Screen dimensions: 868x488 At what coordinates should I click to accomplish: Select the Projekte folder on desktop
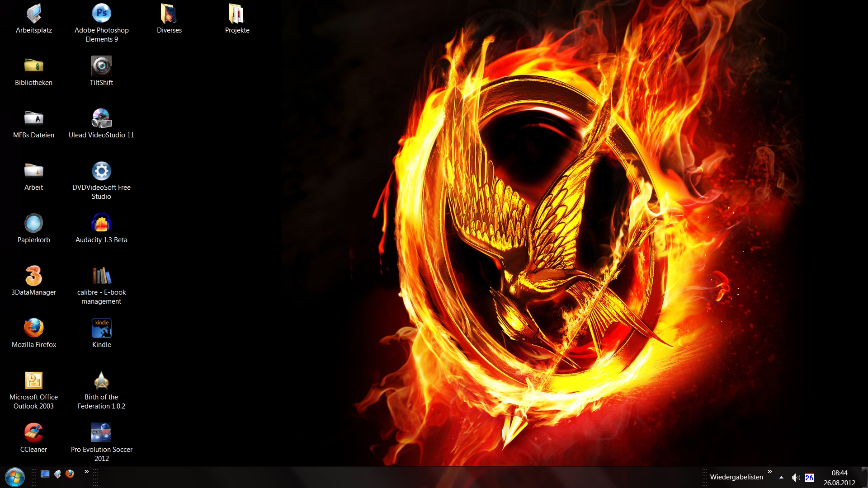pyautogui.click(x=237, y=14)
